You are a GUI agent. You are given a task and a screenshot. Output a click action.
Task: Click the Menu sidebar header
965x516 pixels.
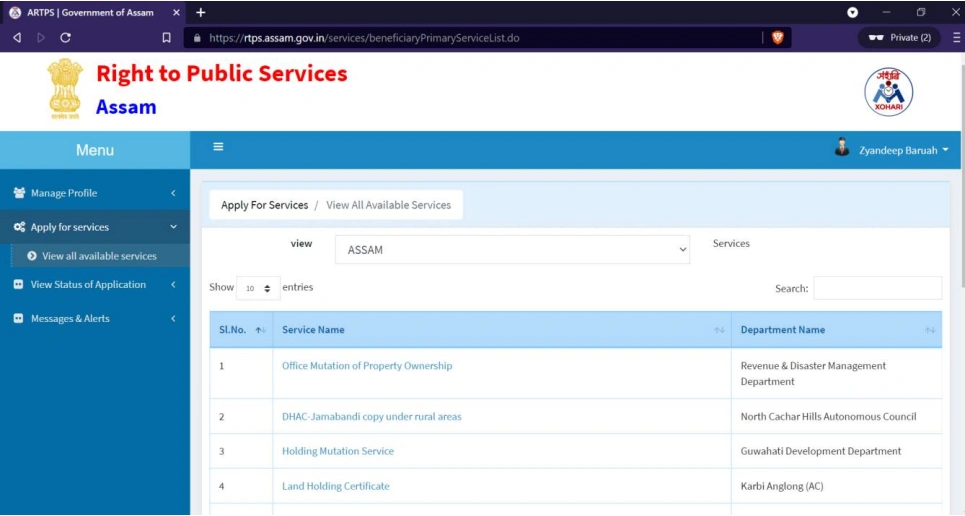click(95, 150)
